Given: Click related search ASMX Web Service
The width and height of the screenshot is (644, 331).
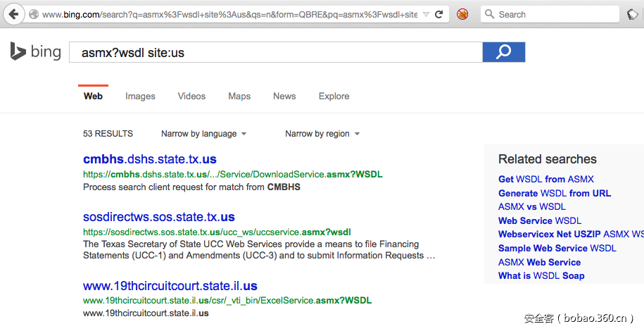Looking at the screenshot, I should (539, 262).
